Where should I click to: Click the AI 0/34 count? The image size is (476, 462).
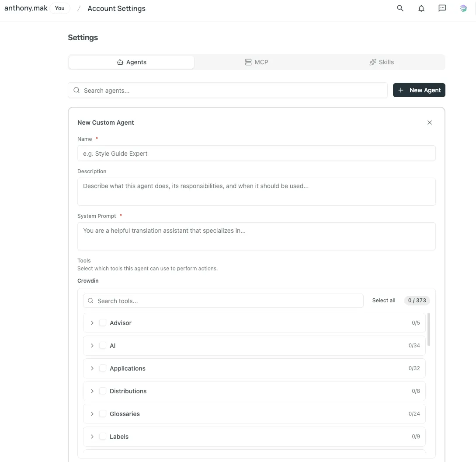(x=414, y=346)
